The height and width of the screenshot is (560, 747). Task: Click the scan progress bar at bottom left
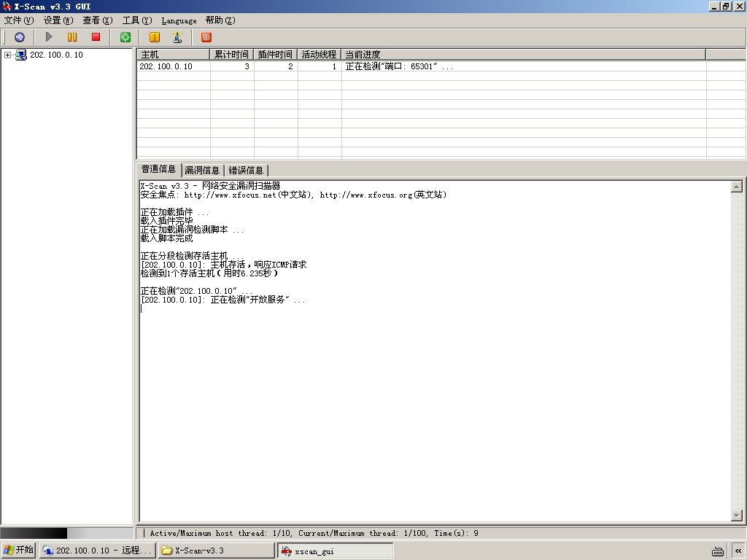pos(66,533)
